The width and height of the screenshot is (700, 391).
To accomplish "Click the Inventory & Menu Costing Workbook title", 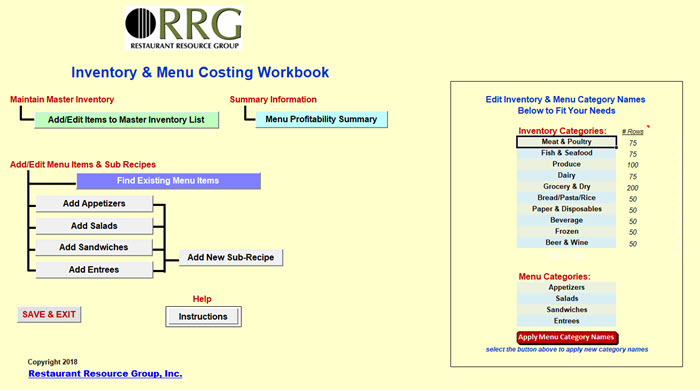I will [200, 72].
